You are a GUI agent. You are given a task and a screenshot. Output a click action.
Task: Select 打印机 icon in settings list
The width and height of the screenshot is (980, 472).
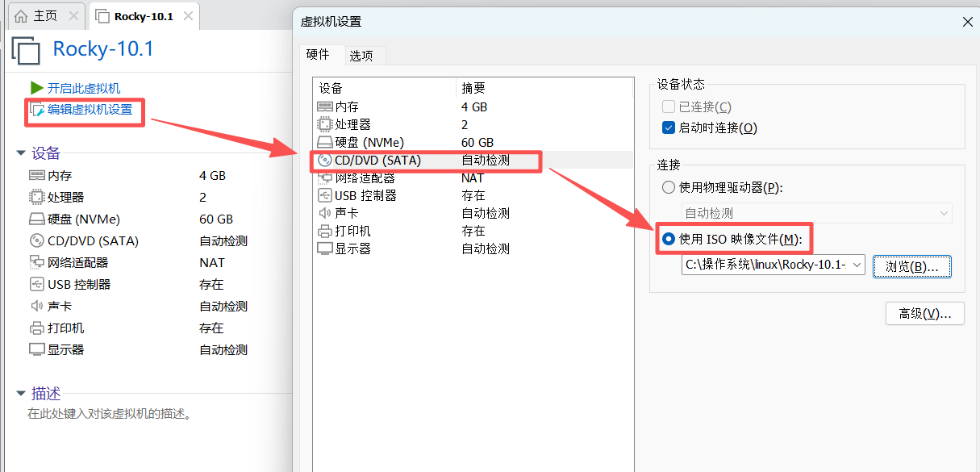tap(325, 231)
